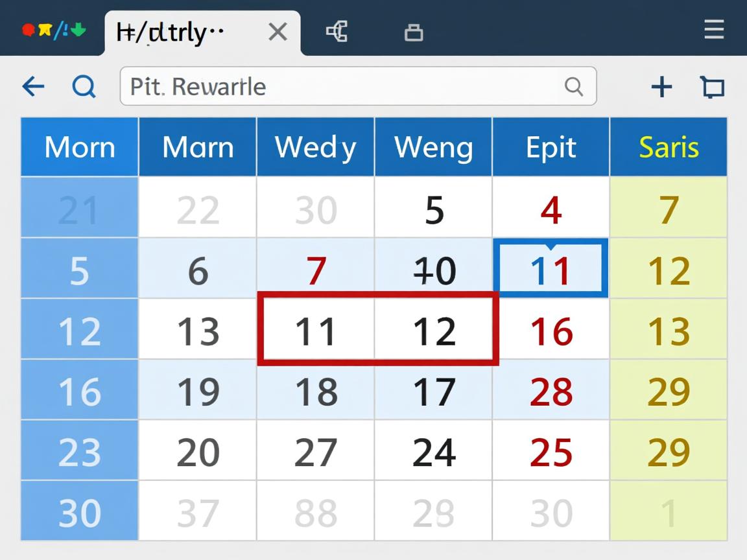Image resolution: width=747 pixels, height=560 pixels.
Task: Click the search magnifier icon
Action: click(84, 86)
